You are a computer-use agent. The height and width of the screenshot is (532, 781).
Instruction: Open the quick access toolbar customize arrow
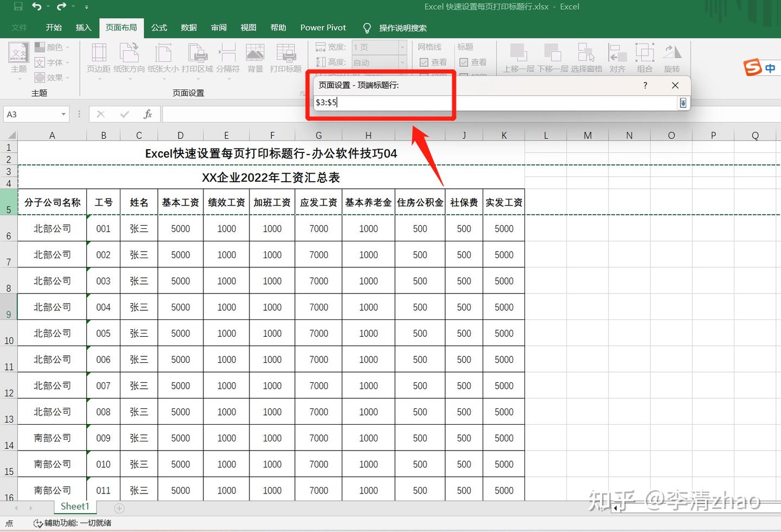87,7
